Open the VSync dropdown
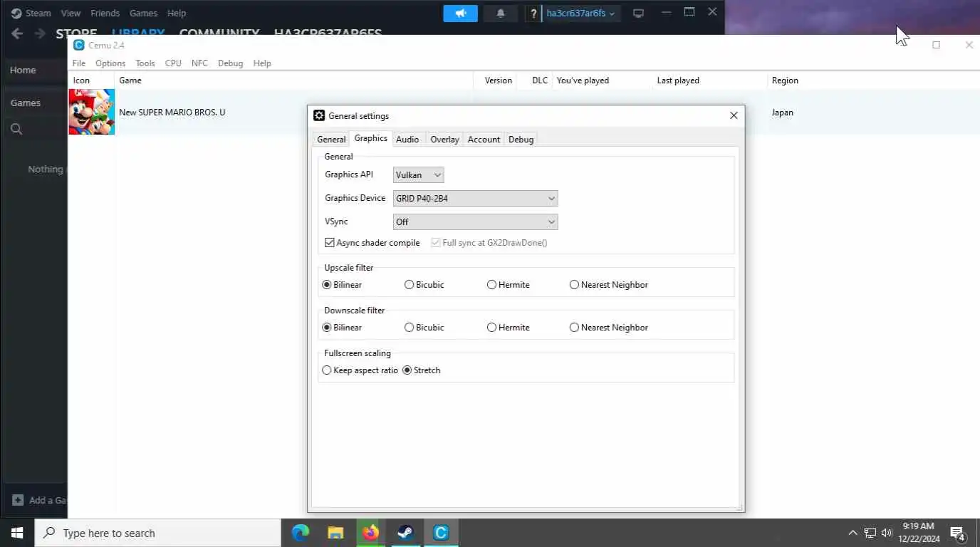 point(475,222)
